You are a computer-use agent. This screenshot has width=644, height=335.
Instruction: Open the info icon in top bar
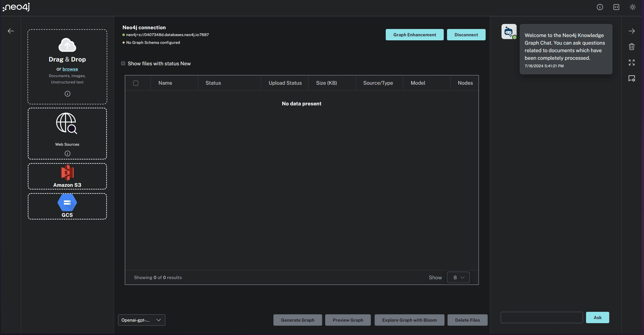tap(600, 7)
